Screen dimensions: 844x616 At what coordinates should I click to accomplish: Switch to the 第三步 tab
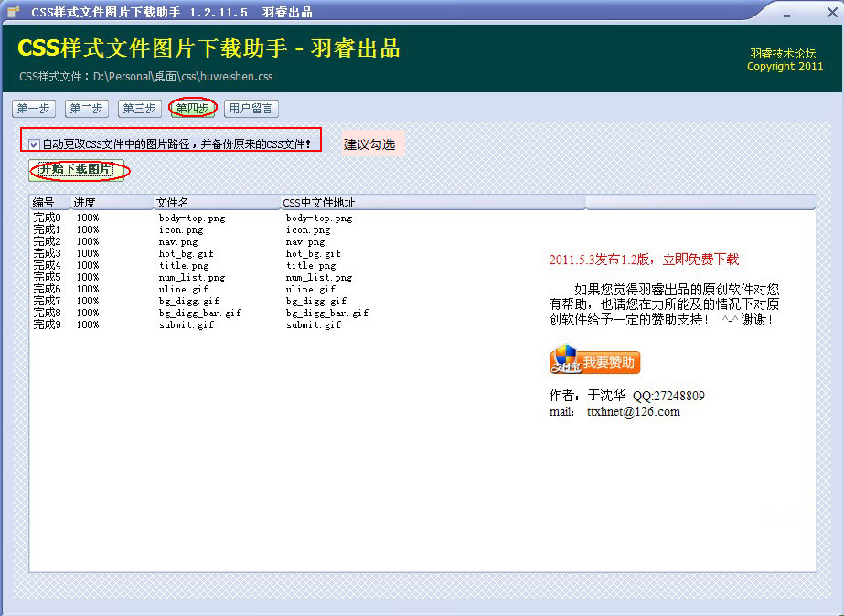tap(138, 108)
